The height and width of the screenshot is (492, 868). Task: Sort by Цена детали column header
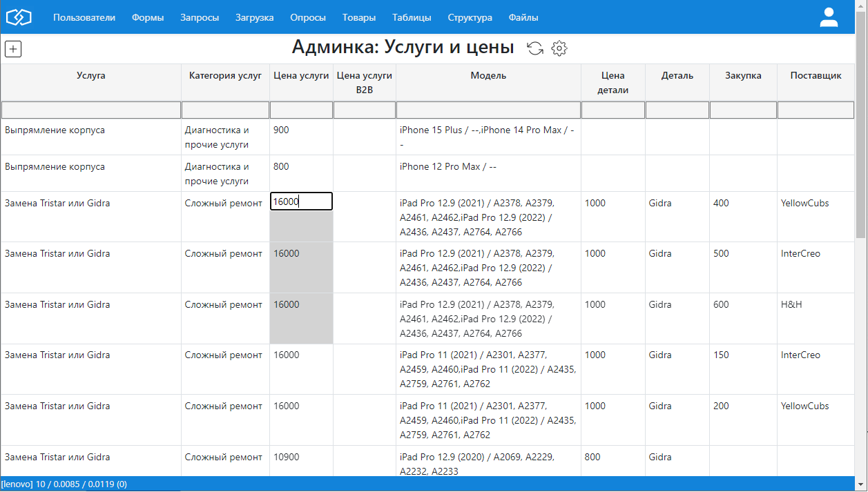coord(613,83)
